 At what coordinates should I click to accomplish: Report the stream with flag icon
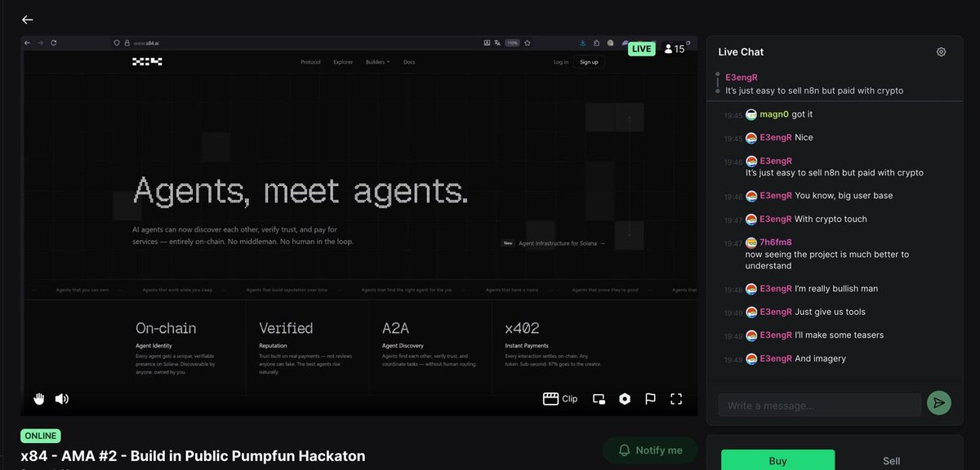(x=651, y=399)
